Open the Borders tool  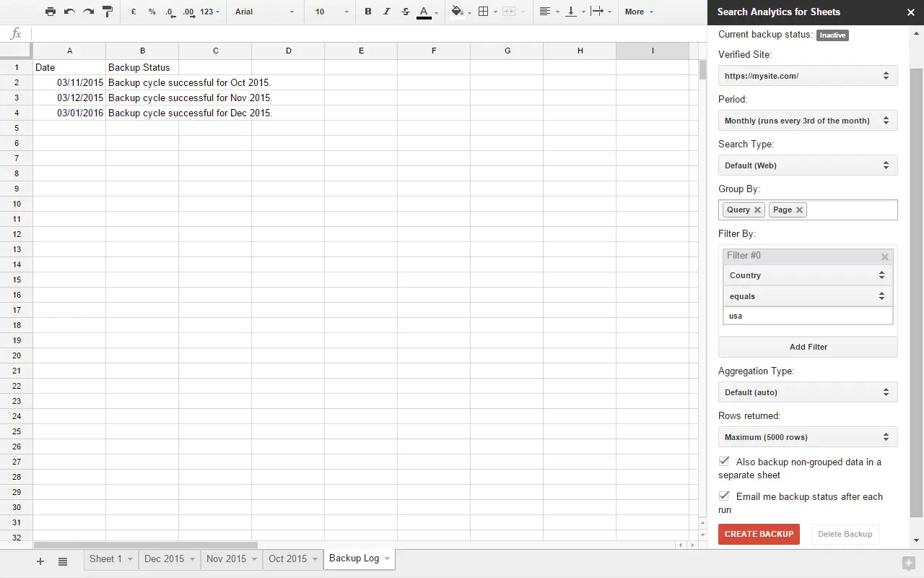pos(487,12)
